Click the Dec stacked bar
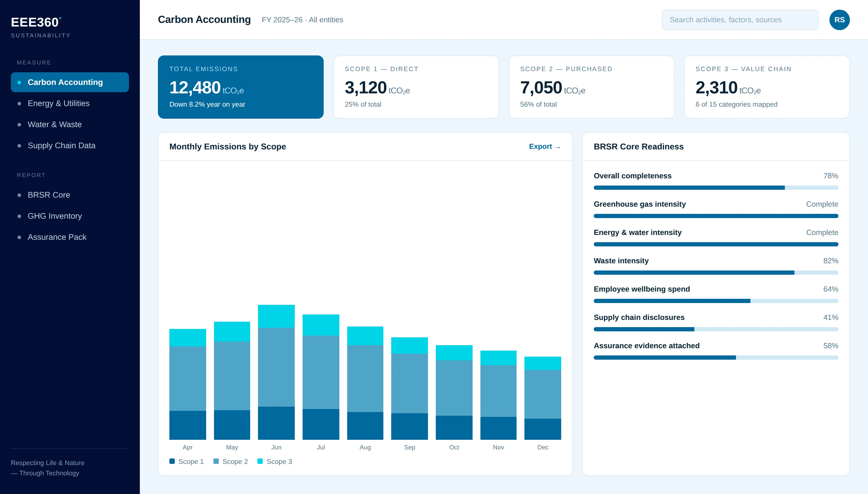 (x=542, y=398)
